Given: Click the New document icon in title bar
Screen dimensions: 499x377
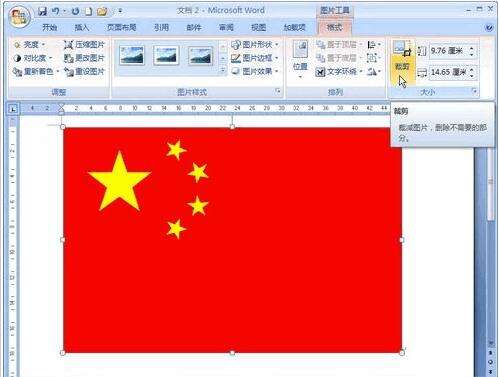Looking at the screenshot, I should pyautogui.click(x=88, y=11).
